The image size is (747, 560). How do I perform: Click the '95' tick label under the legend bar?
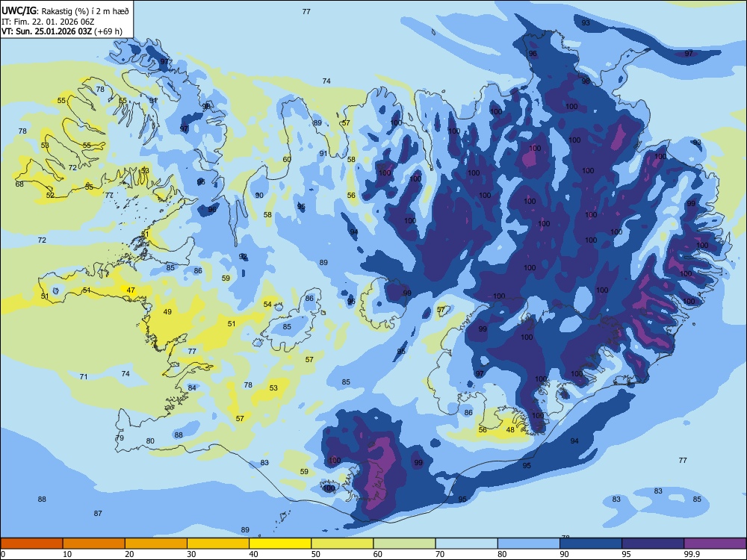(626, 554)
